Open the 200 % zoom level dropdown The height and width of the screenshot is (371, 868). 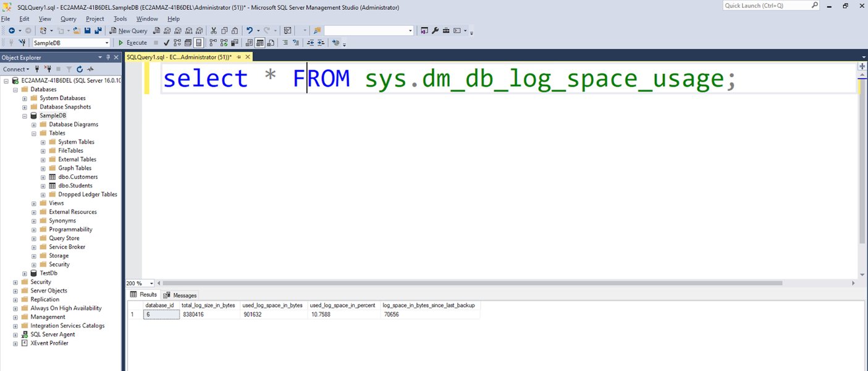coord(152,283)
